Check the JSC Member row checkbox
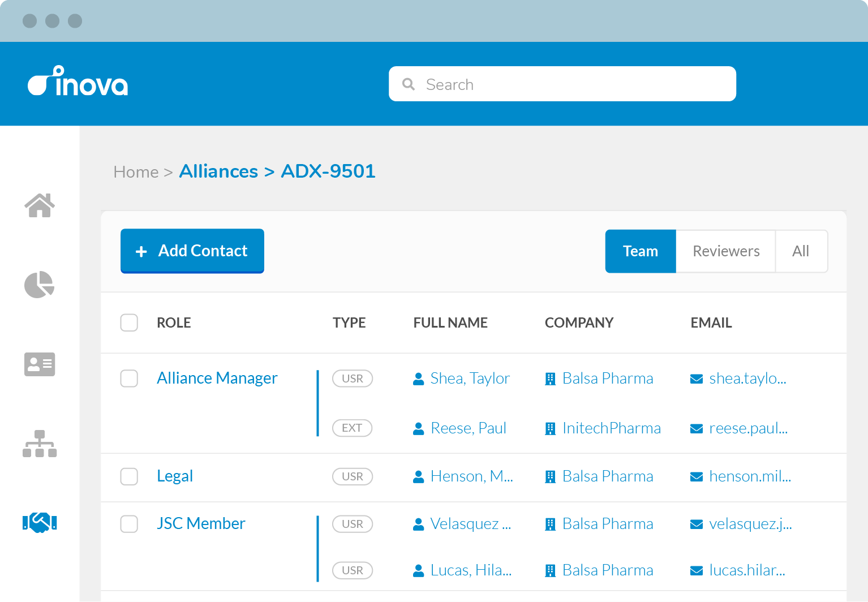868x602 pixels. [x=129, y=524]
